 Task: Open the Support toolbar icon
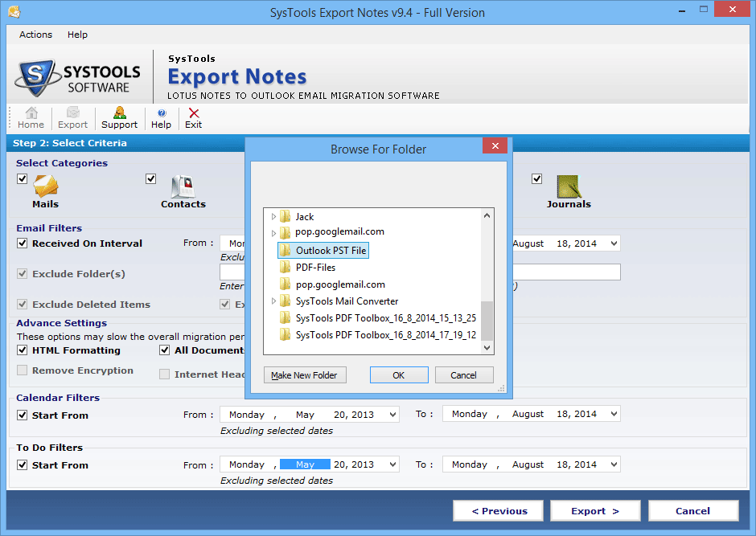click(119, 113)
